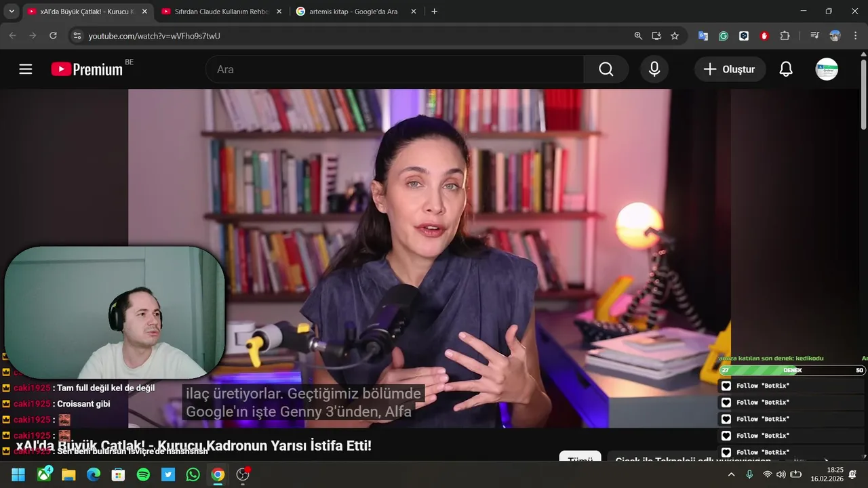Viewport: 868px width, 488px height.
Task: Bookmark this page with star icon
Action: [x=675, y=36]
